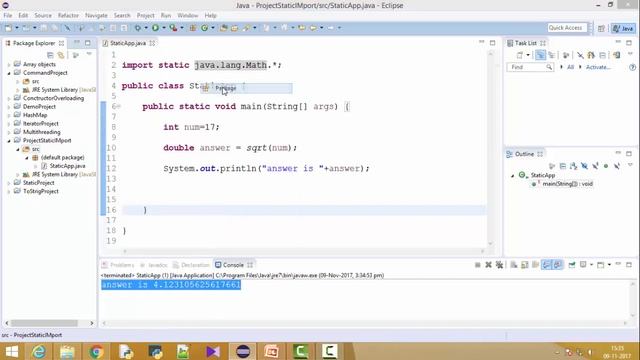Click the green Run button in toolbar
Viewport: 640px width, 360px height.
(155, 28)
